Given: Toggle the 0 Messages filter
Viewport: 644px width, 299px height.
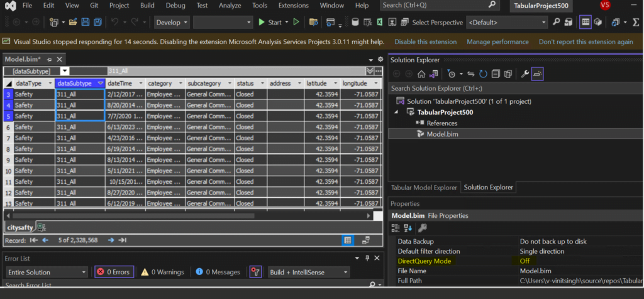Looking at the screenshot, I should 218,272.
